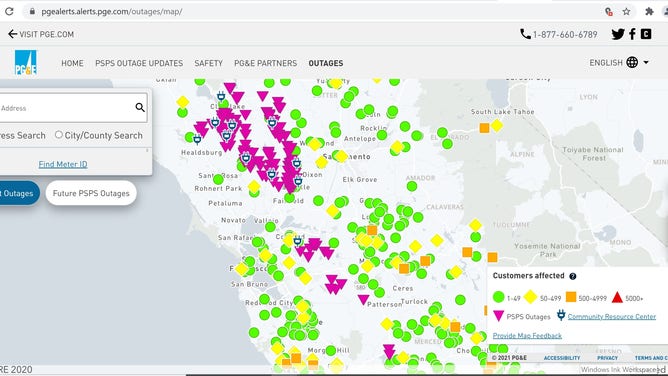Open browser extensions puzzle icon

click(649, 11)
